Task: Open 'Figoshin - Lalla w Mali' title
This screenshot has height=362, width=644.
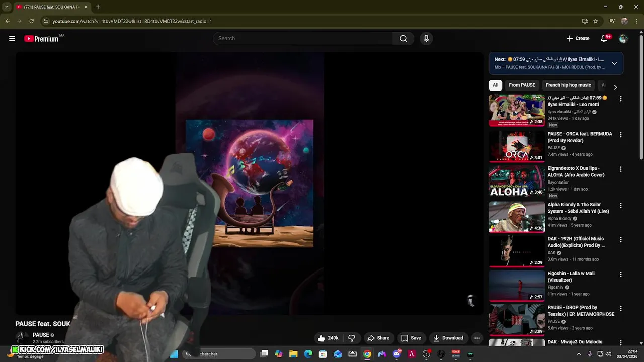Action: coord(571,277)
